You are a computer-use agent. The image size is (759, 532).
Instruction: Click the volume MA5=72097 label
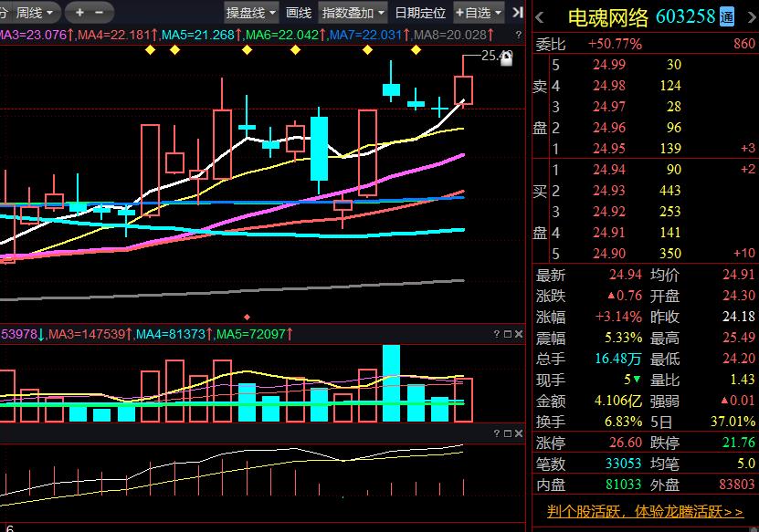tap(254, 334)
